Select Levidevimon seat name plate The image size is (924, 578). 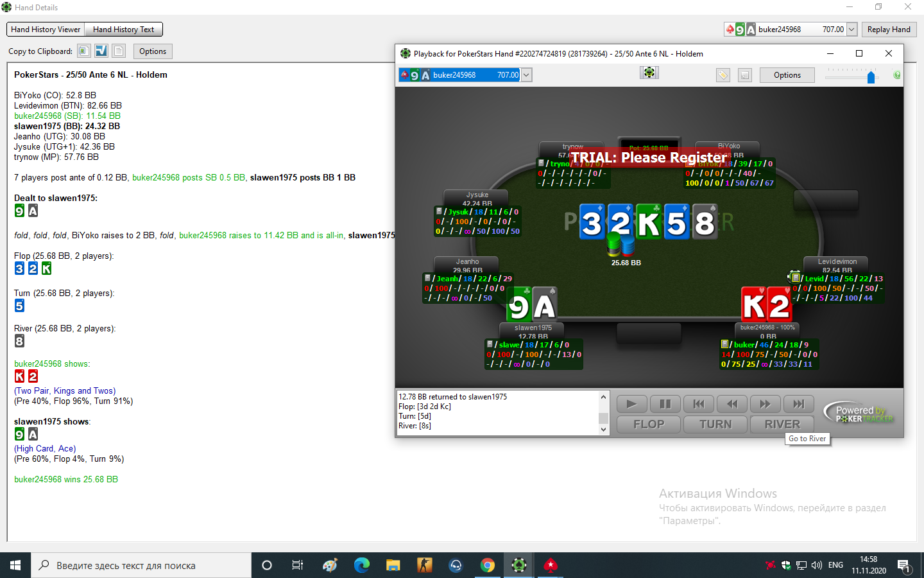(x=837, y=265)
